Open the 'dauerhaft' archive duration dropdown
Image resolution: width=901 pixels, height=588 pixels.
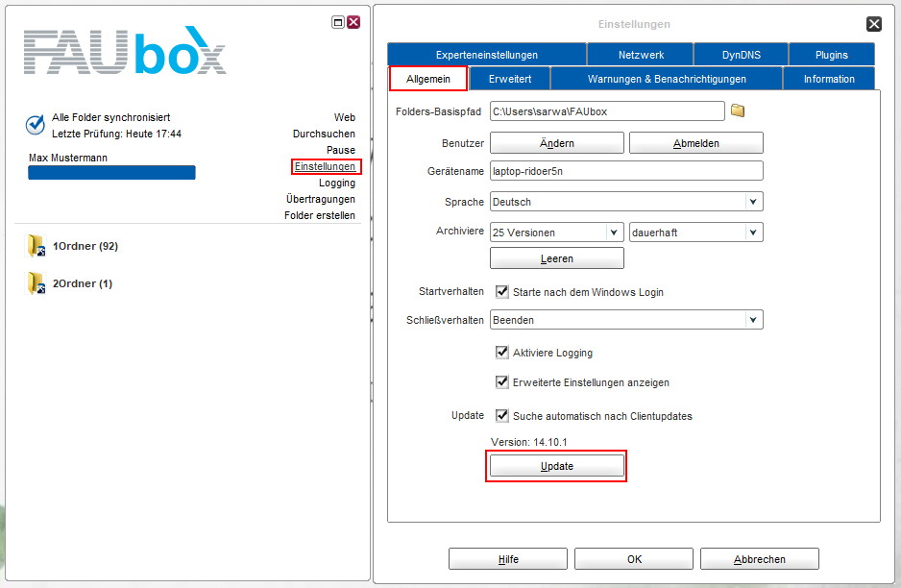pos(753,233)
